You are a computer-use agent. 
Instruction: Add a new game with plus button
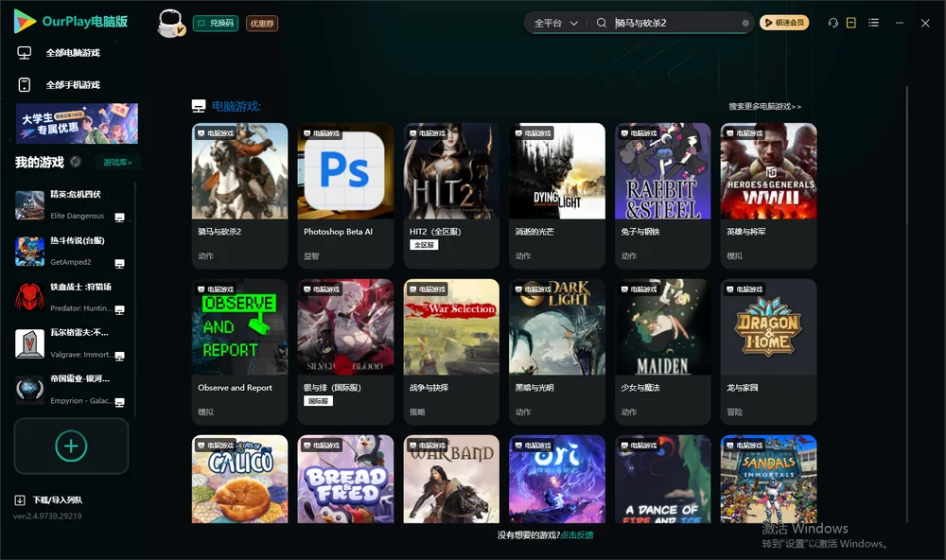[71, 446]
